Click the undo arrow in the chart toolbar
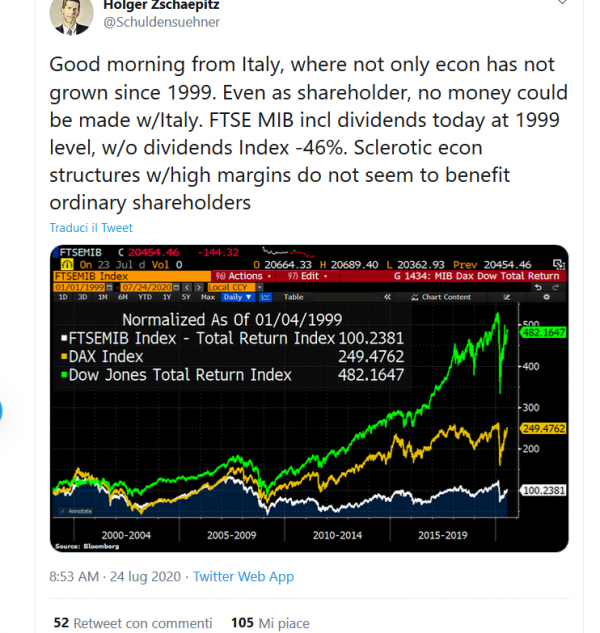Screen dimensions: 600x633 (538, 287)
